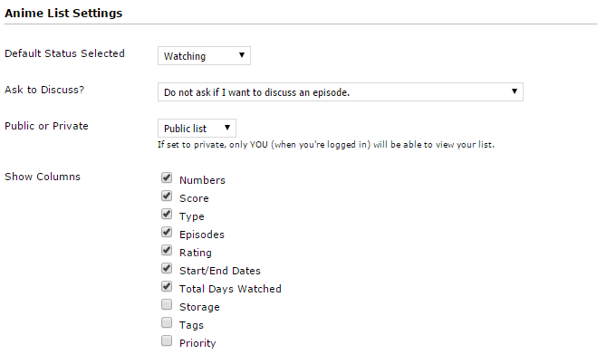Open the Public list dropdown
This screenshot has height=364, width=597.
pyautogui.click(x=197, y=128)
